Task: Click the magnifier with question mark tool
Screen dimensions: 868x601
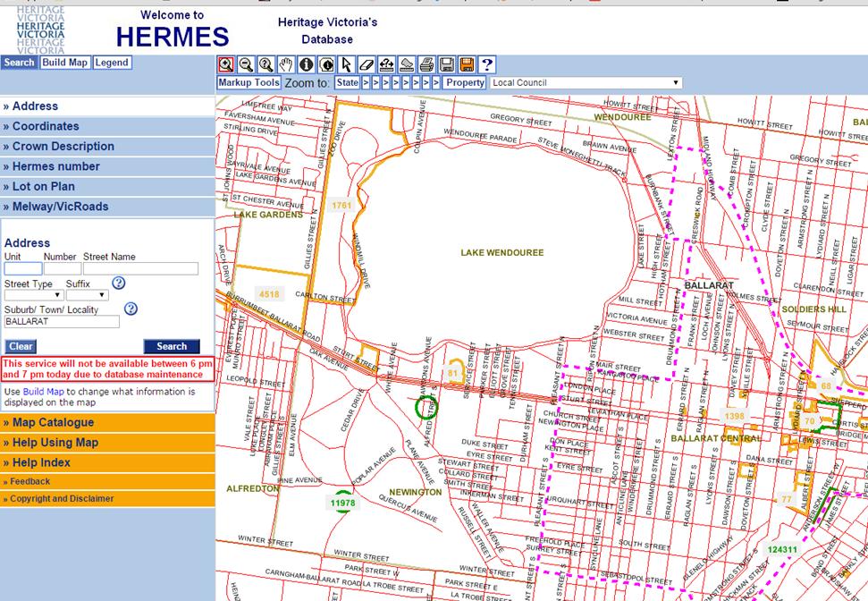Action: click(265, 64)
